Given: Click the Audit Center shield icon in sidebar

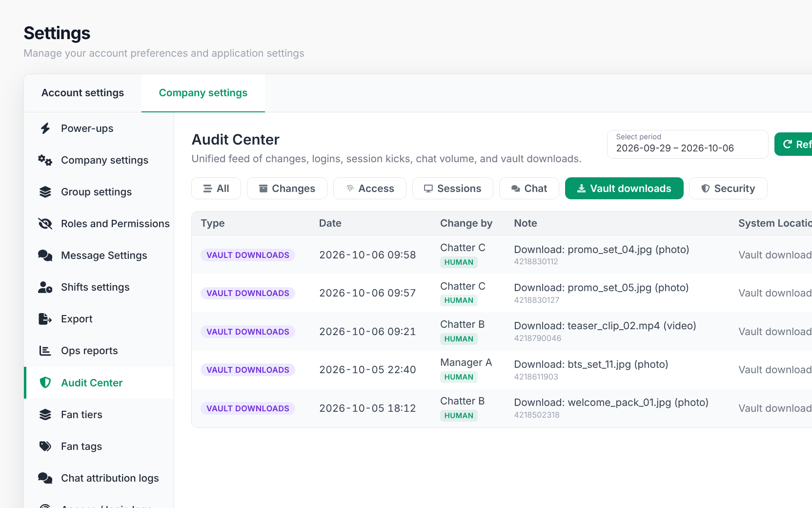Looking at the screenshot, I should 45,382.
